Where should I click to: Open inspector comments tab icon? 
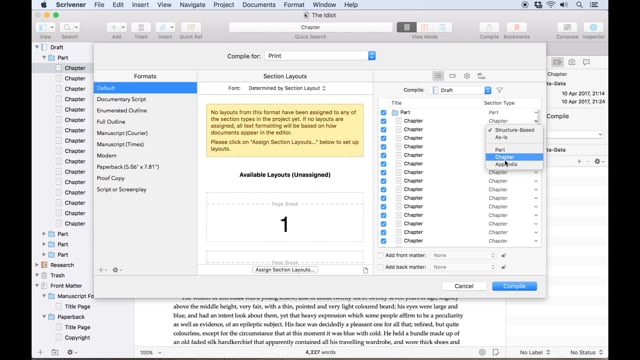[x=586, y=62]
